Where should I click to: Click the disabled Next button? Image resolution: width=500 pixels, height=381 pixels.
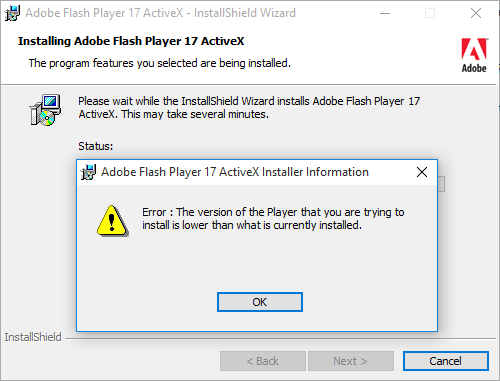pyautogui.click(x=351, y=361)
